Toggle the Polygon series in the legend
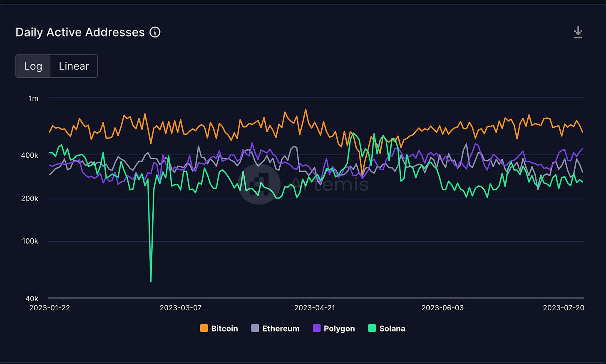606x364 pixels. [334, 328]
